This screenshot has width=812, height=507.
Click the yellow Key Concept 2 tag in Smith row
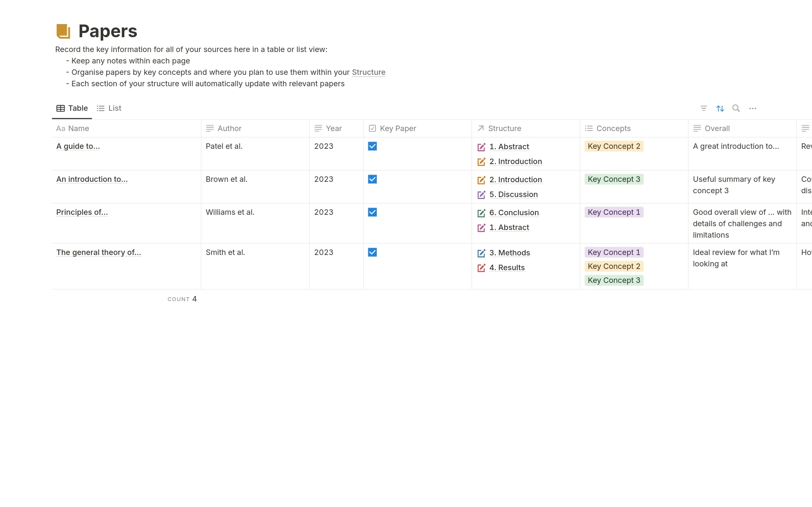614,266
